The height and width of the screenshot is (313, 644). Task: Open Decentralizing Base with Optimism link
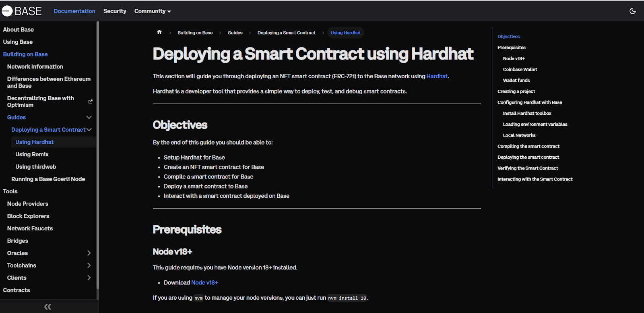(41, 102)
